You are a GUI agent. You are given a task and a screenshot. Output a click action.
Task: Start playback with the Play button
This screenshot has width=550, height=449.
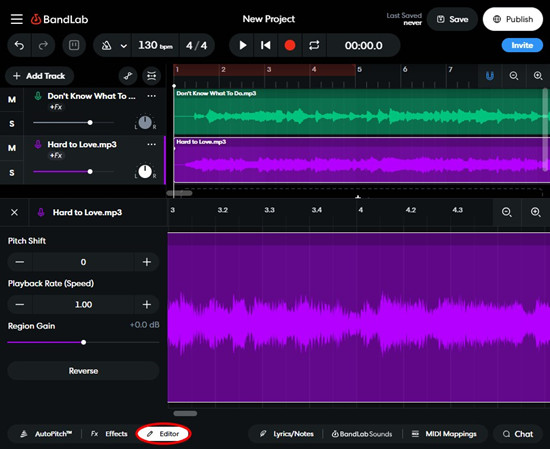click(x=242, y=45)
